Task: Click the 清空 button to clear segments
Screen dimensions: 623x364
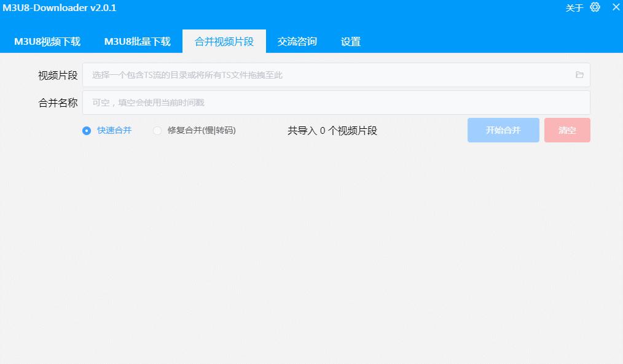Action: 566,130
